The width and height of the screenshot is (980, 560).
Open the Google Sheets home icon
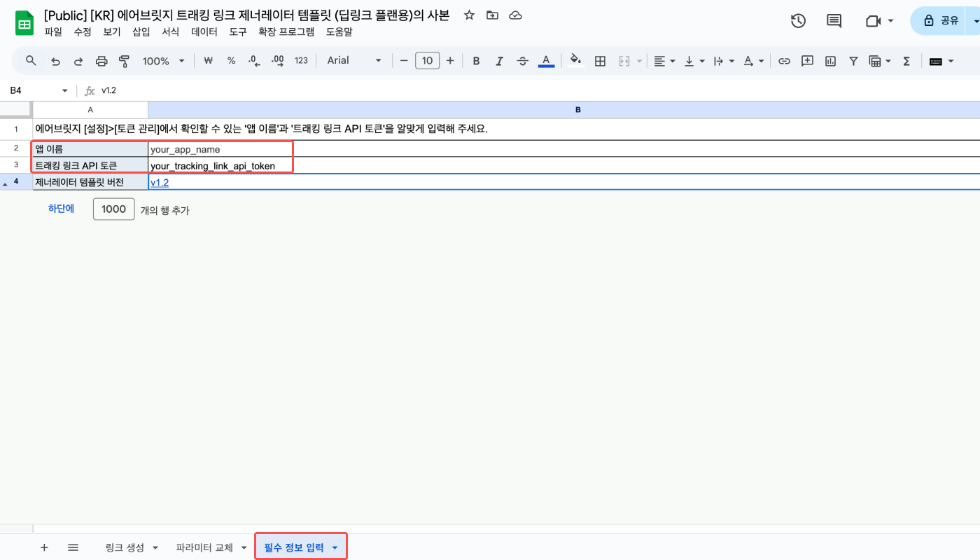point(24,23)
